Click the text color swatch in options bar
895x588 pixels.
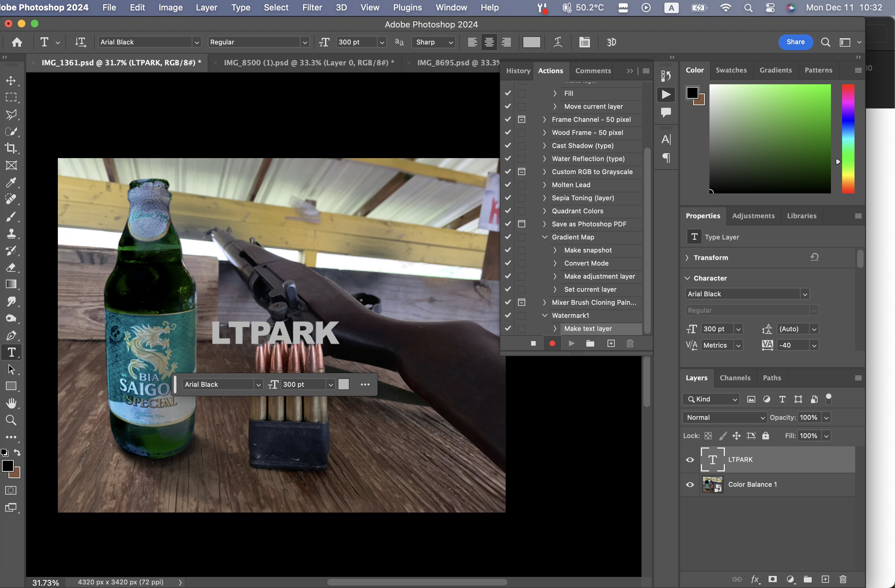click(531, 42)
